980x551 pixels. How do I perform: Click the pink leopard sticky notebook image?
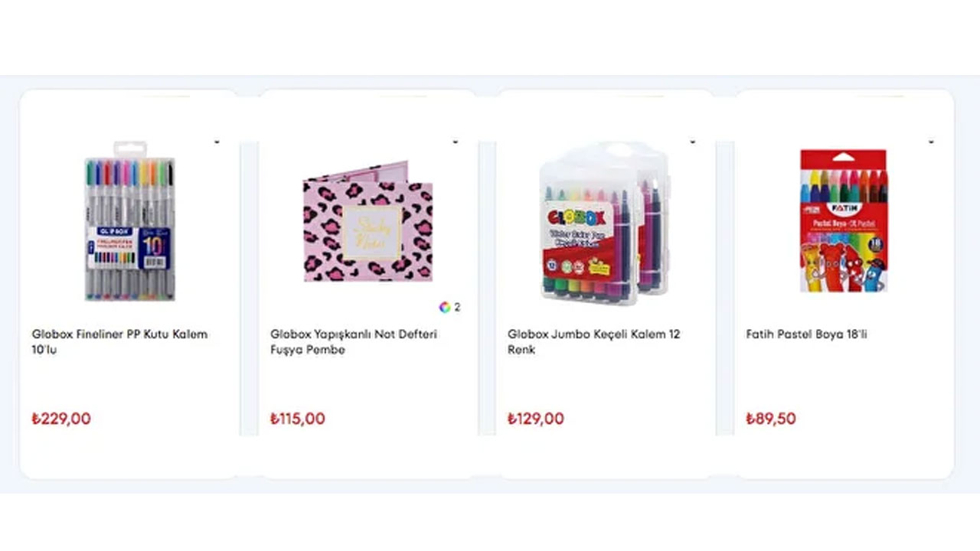tap(367, 222)
